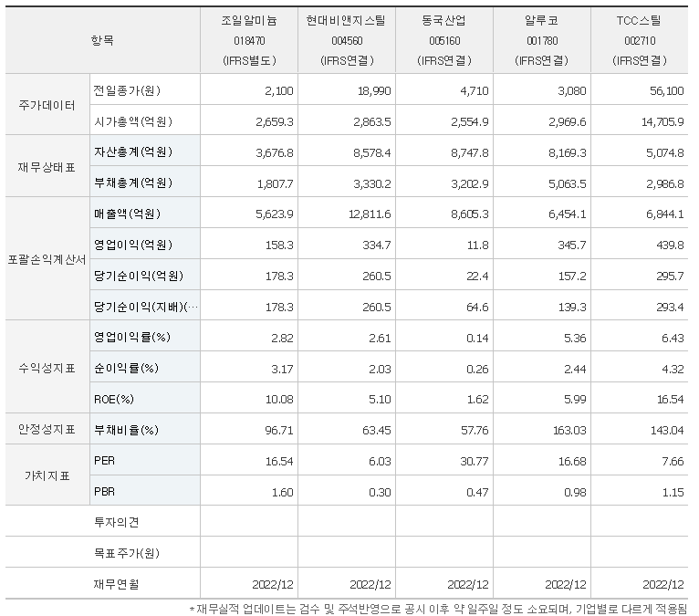Click the 투자의견 row label
The image size is (699, 616).
pos(117,522)
